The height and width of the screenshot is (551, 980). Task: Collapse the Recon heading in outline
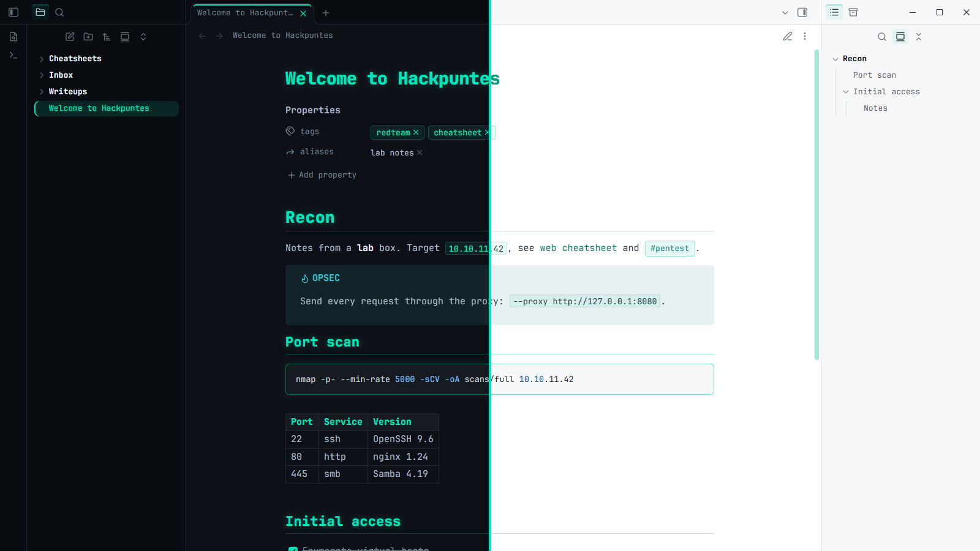pyautogui.click(x=835, y=59)
